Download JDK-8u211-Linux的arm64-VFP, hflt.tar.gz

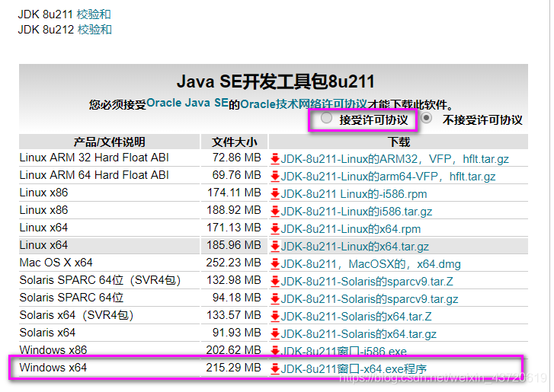[388, 177]
